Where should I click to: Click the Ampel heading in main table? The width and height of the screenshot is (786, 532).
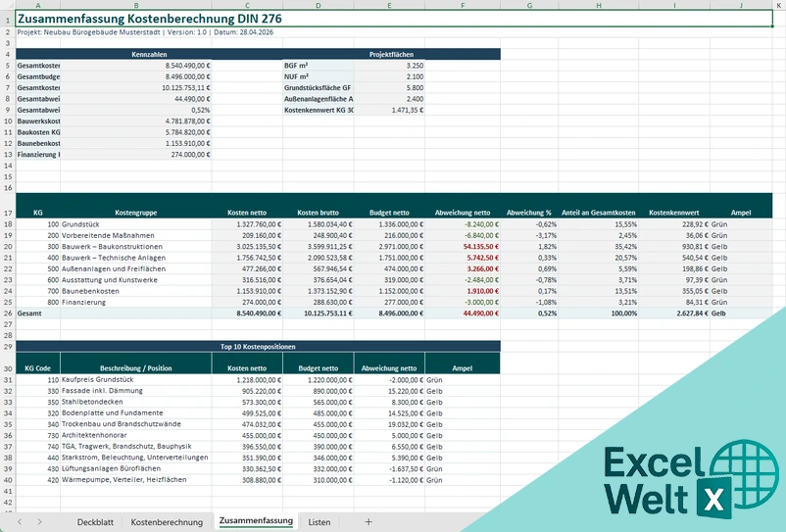coord(741,212)
